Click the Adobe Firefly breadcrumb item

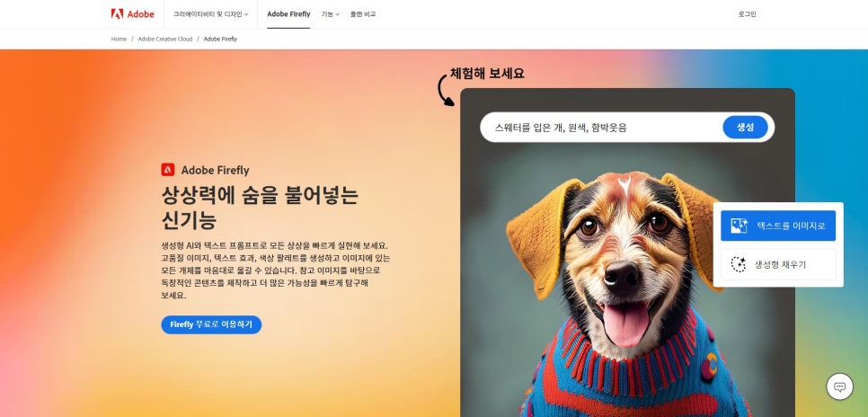click(x=220, y=39)
